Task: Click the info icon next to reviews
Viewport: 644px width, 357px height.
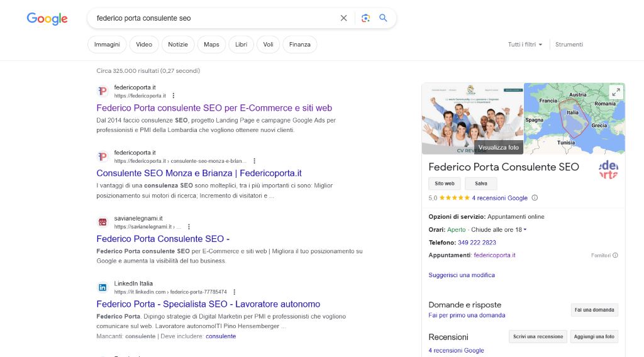Action: 535,198
